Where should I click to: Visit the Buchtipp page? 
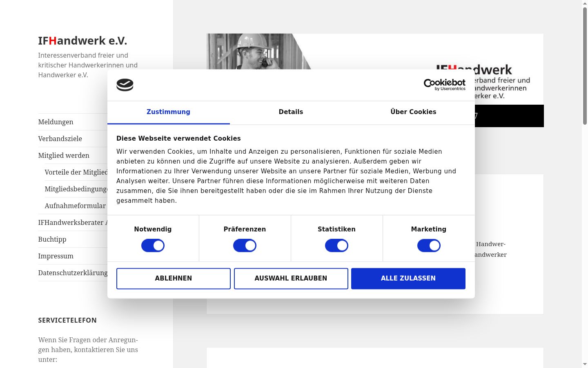pos(52,239)
